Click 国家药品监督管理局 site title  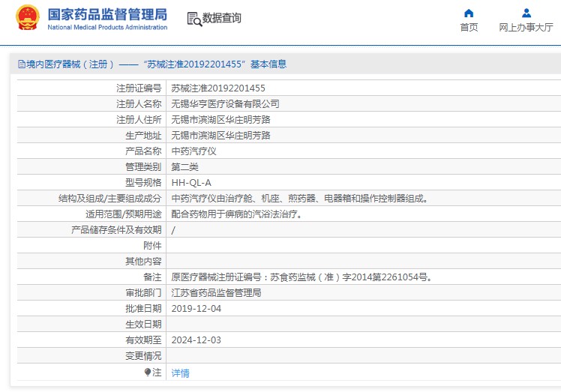point(107,15)
